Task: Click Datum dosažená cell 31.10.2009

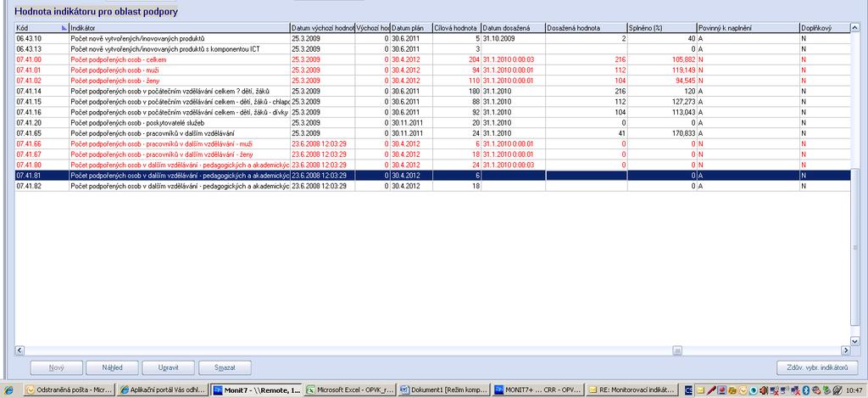Action: (x=513, y=38)
